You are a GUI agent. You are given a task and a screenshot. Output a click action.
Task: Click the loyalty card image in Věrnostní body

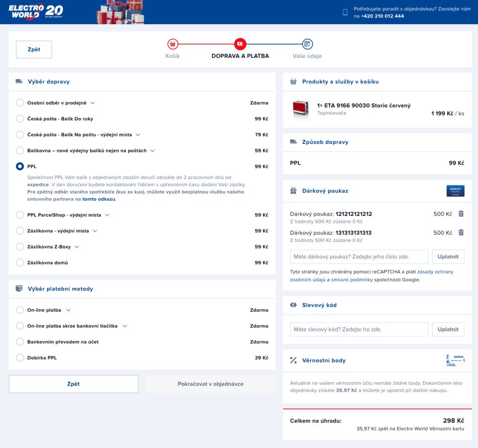454,360
